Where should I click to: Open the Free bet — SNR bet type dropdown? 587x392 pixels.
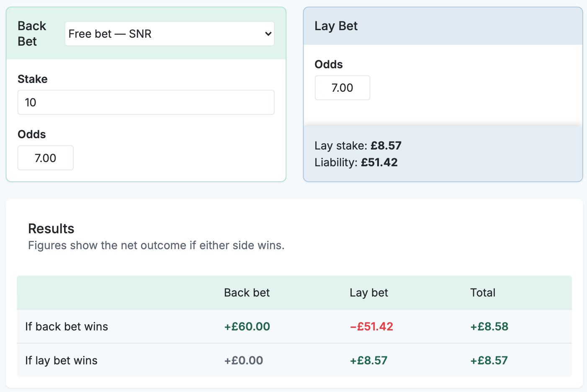coord(169,34)
